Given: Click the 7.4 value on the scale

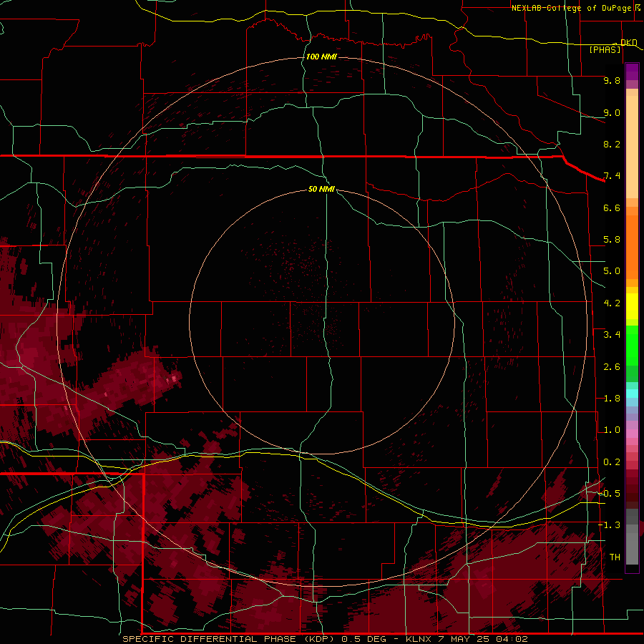Looking at the screenshot, I should pos(612,176).
